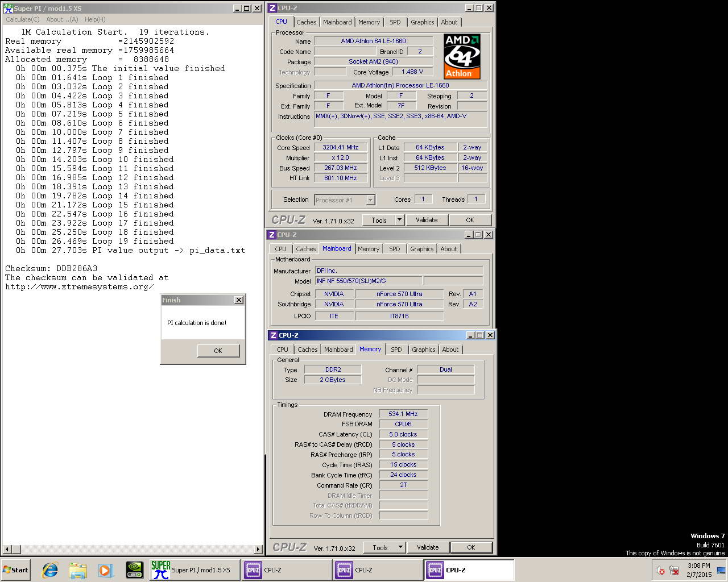Select Graphics tab in Memory CPU-Z window

[x=424, y=350]
